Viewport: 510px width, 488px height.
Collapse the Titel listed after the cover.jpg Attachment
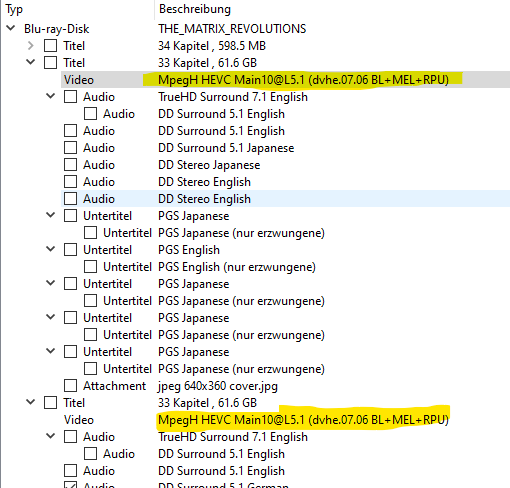click(31, 402)
